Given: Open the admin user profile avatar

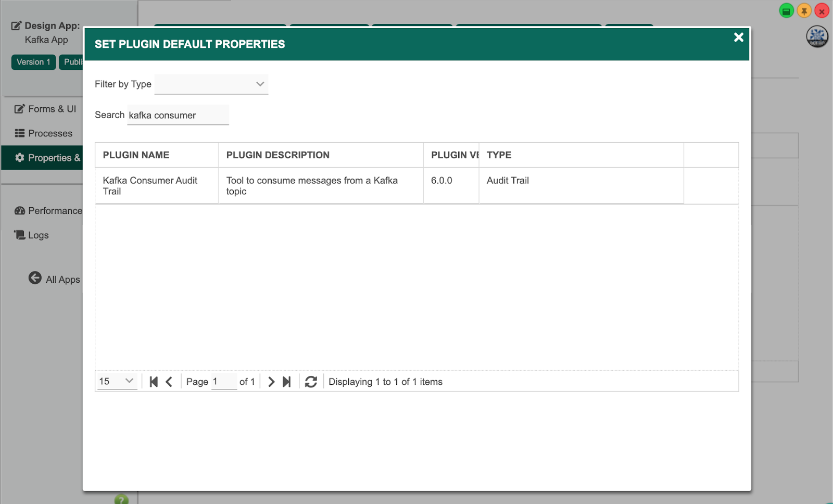Looking at the screenshot, I should (x=817, y=36).
